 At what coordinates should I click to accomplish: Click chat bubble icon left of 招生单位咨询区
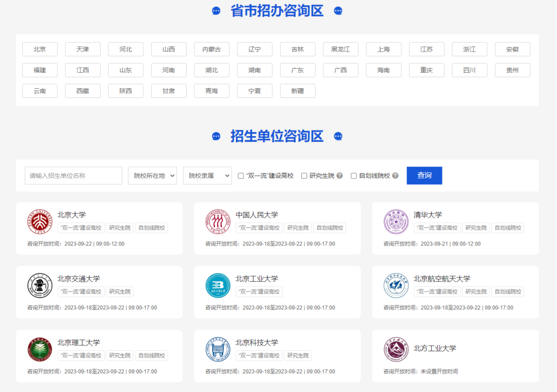pyautogui.click(x=216, y=136)
